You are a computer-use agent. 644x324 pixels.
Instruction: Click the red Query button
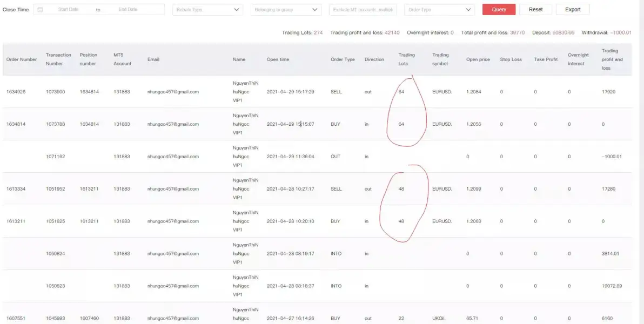tap(499, 10)
